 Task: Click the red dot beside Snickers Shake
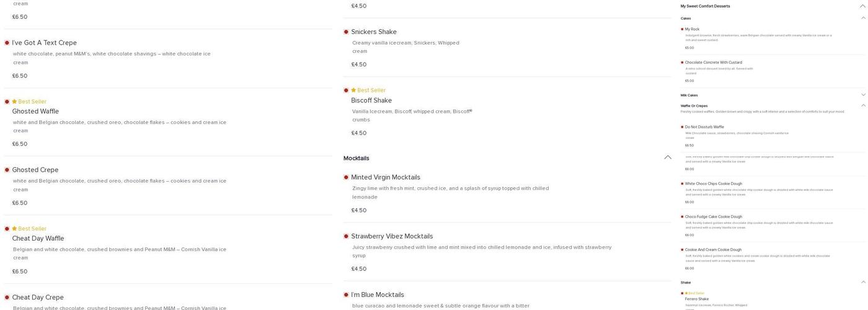coord(346,32)
